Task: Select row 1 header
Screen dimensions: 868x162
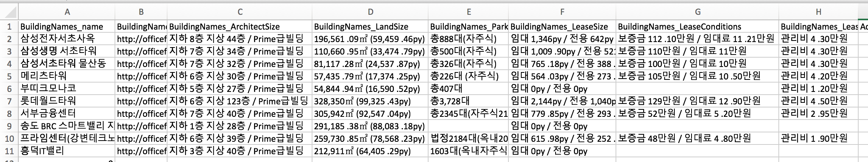Action: point(9,26)
